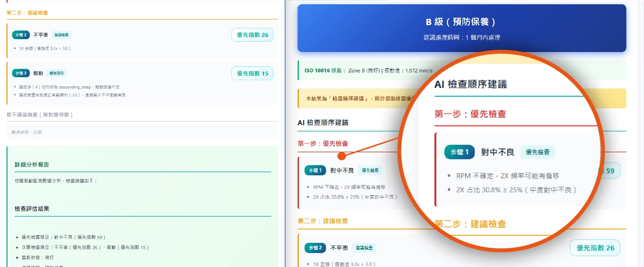Click the enlarged 第一步：優先檢查 heading
Viewport: 644px width, 267px height.
470,114
